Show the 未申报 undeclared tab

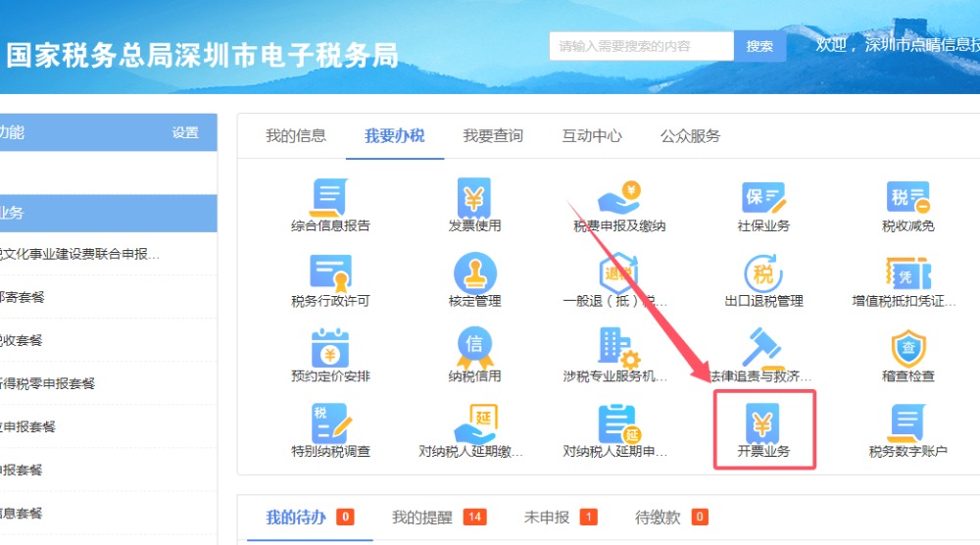pyautogui.click(x=547, y=517)
